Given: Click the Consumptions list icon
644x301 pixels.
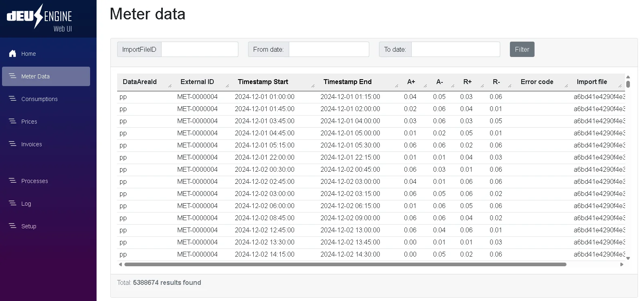Looking at the screenshot, I should click(x=13, y=99).
